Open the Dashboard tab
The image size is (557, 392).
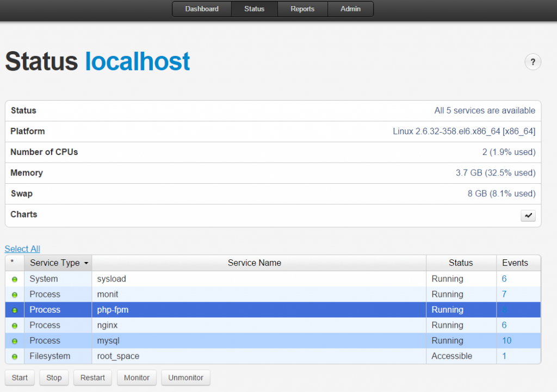click(202, 9)
